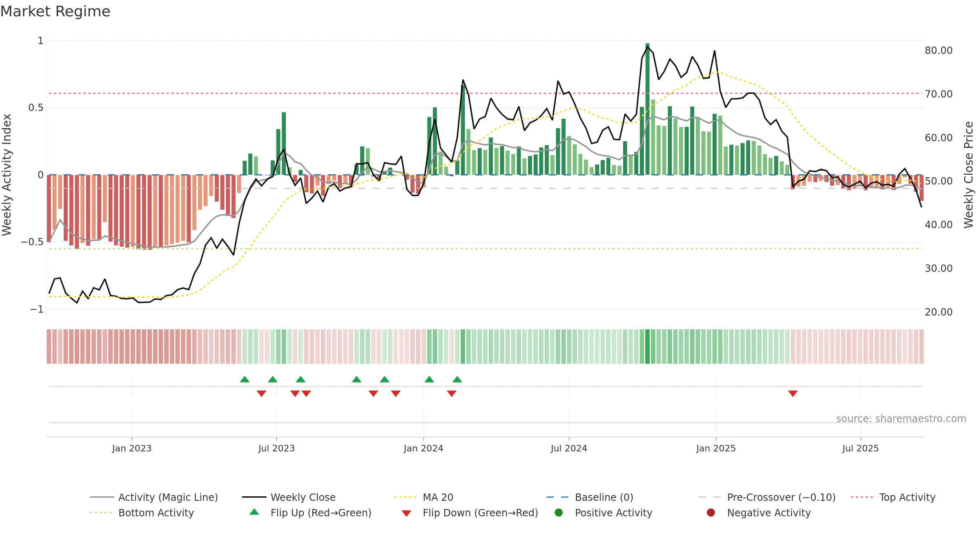Click the Weekly Activity Index axis title
Screen dimensions: 980x551
(7, 175)
